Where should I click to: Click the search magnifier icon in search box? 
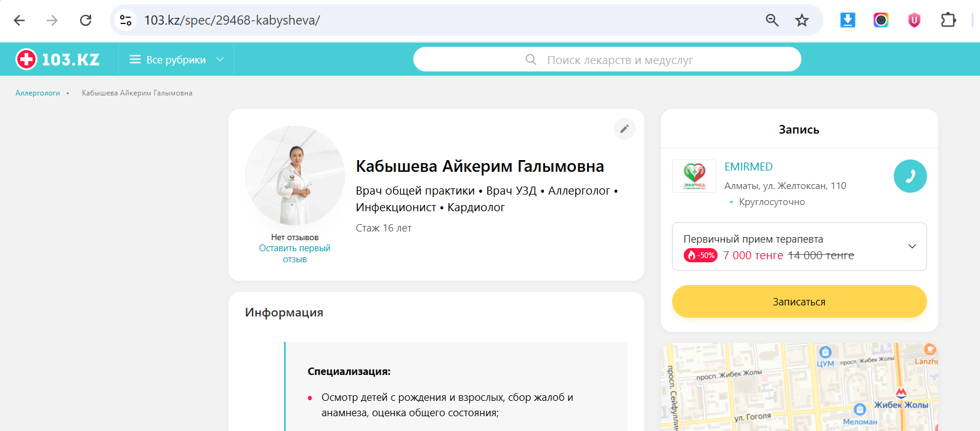click(x=531, y=60)
